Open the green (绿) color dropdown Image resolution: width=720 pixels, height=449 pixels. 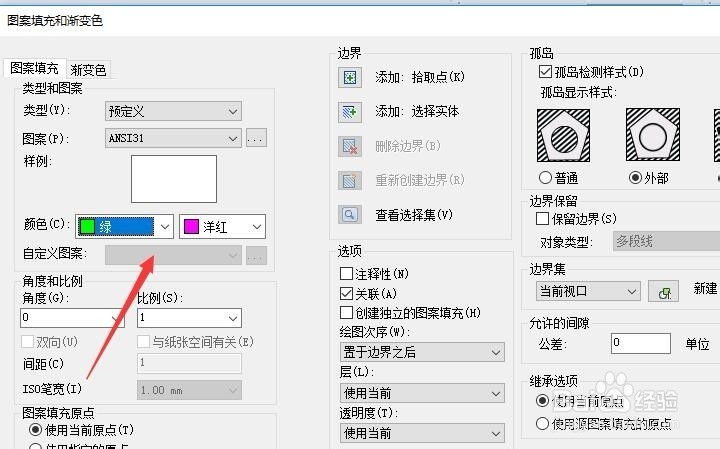pyautogui.click(x=125, y=226)
